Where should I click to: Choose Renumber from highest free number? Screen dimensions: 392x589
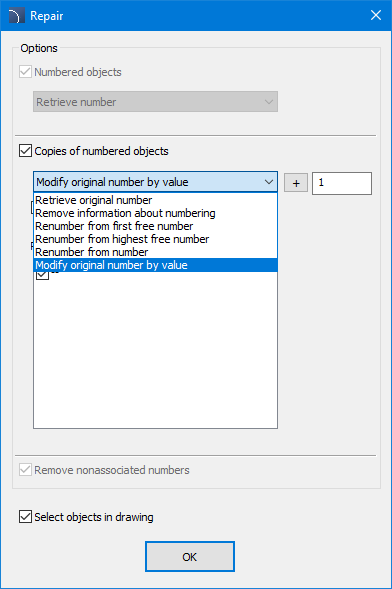(155, 239)
